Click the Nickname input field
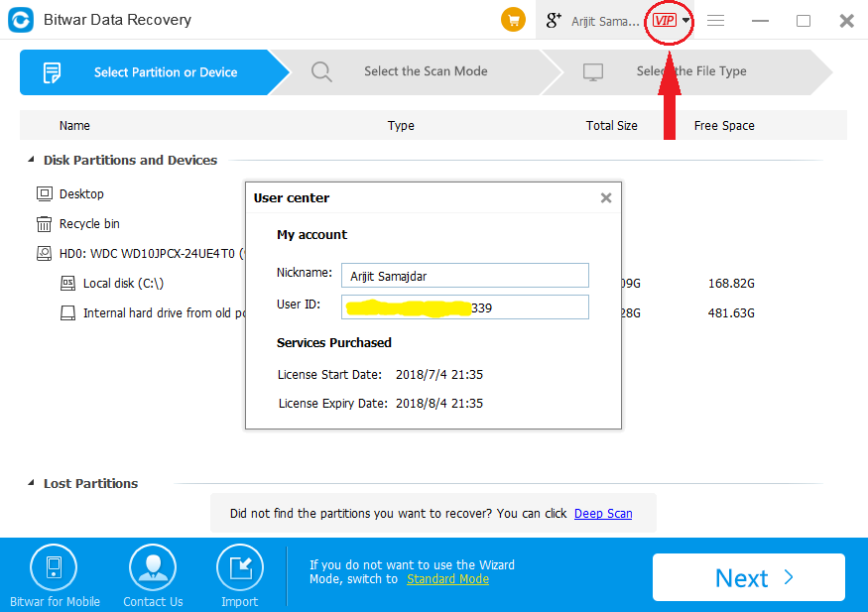This screenshot has height=612, width=868. coord(464,275)
